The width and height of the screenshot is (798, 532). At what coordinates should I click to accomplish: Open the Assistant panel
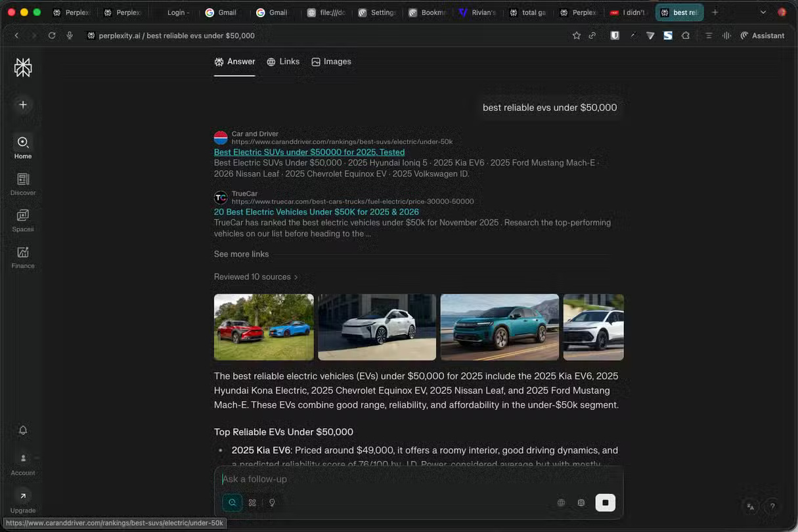coord(762,35)
